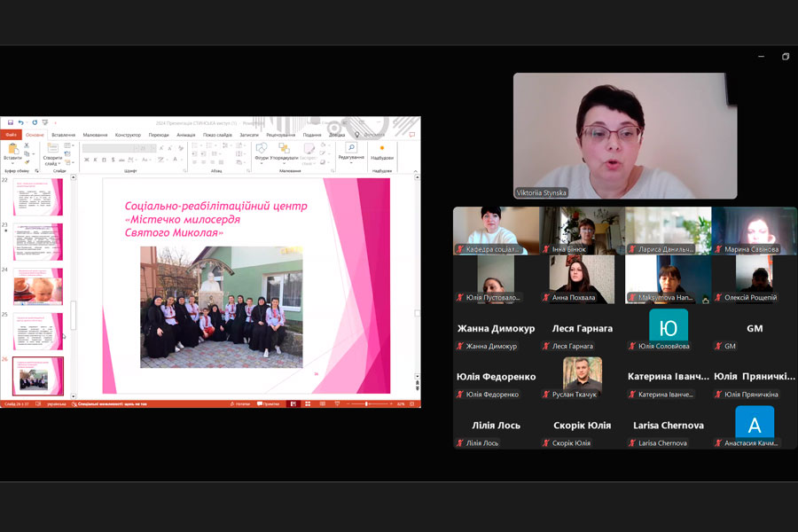Save presentation via quick access save icon
This screenshot has height=532, width=798.
tap(10, 122)
